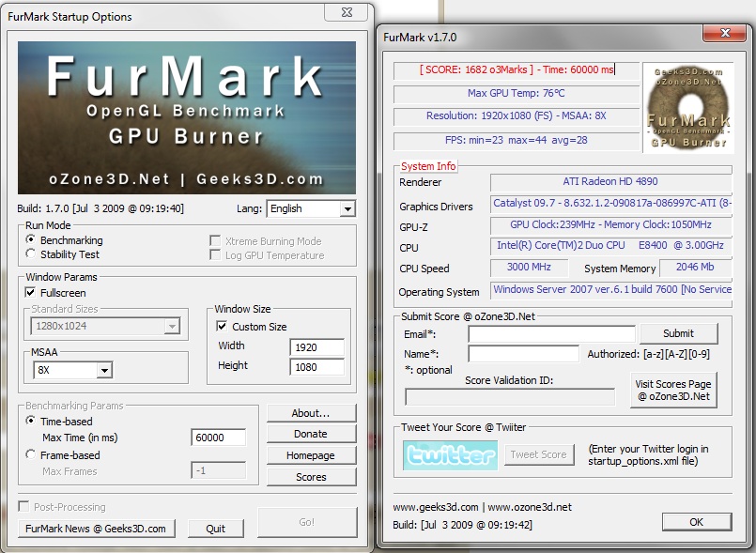The image size is (756, 553).
Task: Uncheck the Fullscreen checkbox
Action: (x=30, y=292)
